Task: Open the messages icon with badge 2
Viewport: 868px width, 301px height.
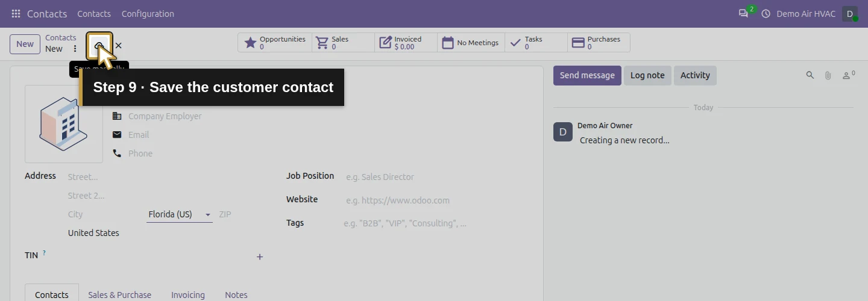Action: tap(744, 13)
